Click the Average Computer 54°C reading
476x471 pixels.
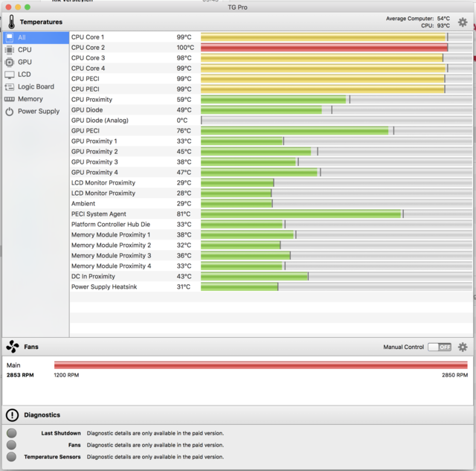point(418,19)
